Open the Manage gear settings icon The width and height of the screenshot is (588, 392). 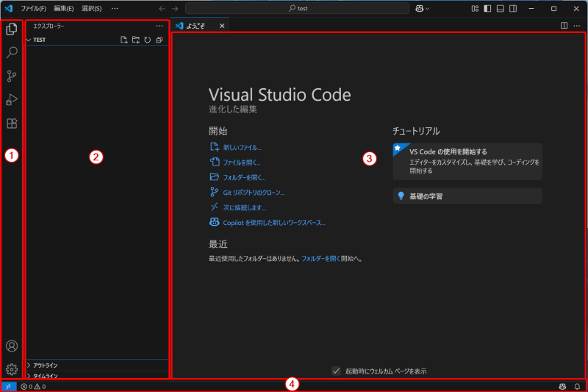click(12, 369)
